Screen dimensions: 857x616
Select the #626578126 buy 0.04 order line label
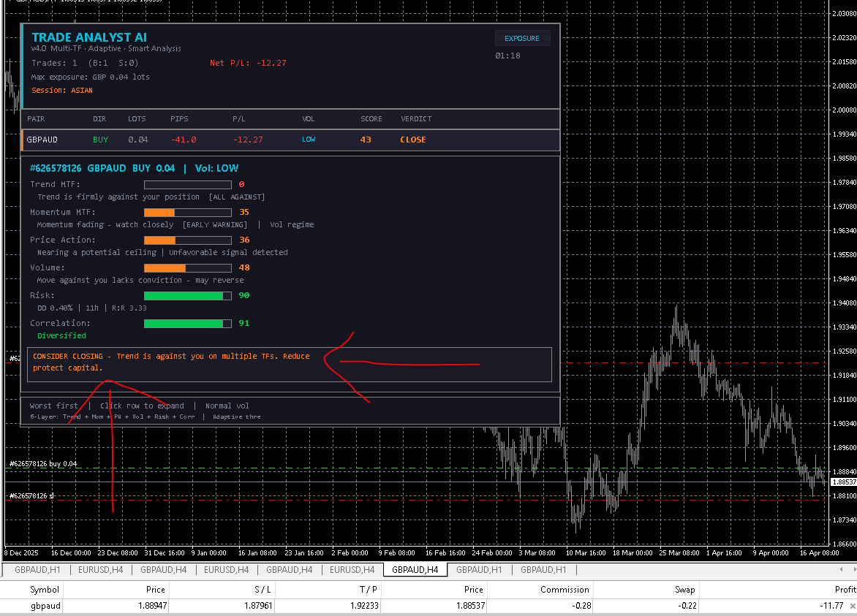tap(43, 463)
